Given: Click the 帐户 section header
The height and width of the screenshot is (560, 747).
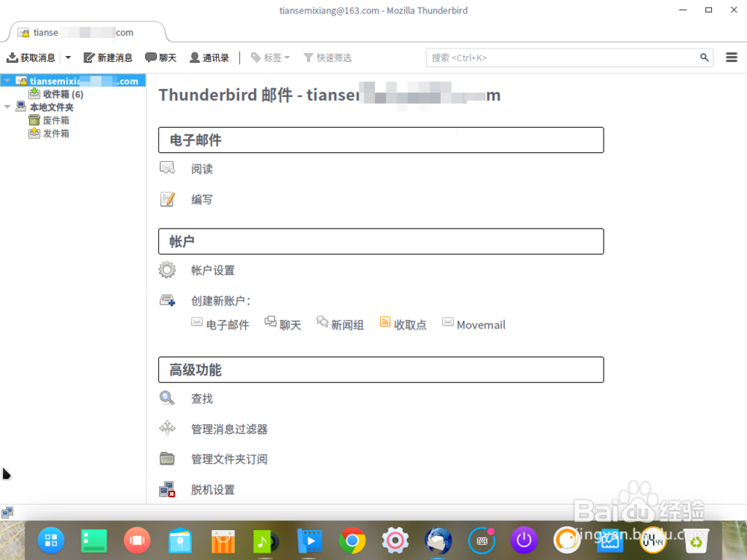Looking at the screenshot, I should pyautogui.click(x=381, y=241).
